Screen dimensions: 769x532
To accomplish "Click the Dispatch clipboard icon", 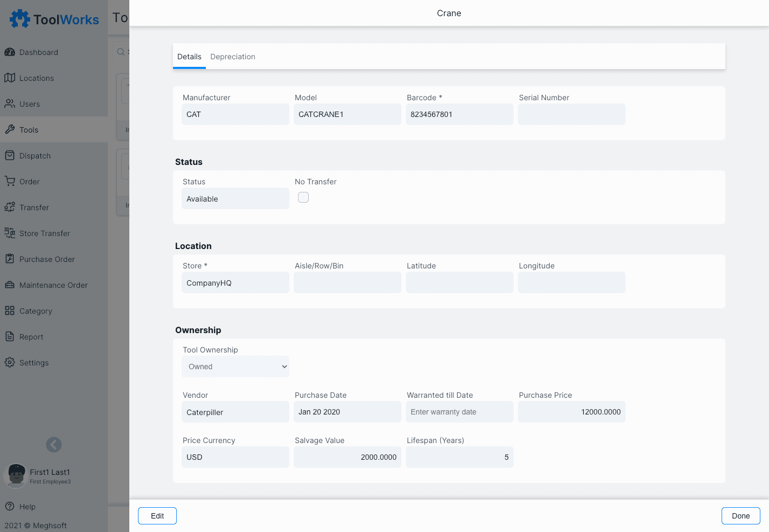I will pyautogui.click(x=10, y=156).
